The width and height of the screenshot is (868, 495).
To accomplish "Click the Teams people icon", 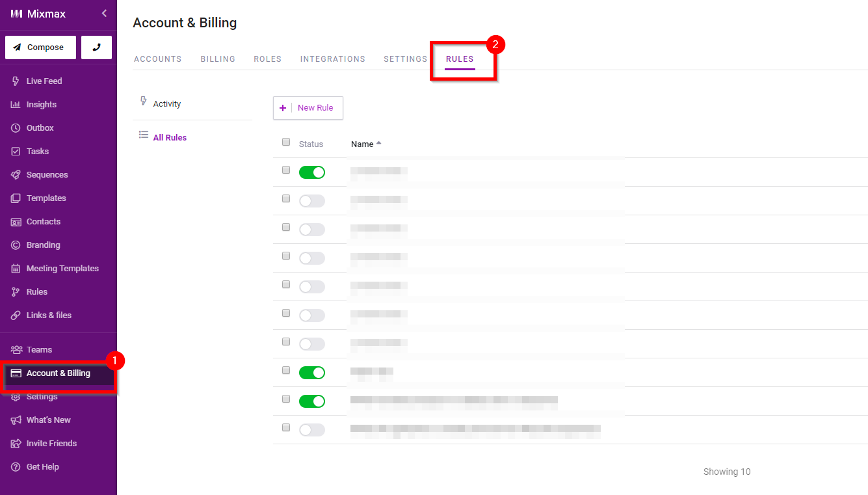I will click(x=16, y=350).
